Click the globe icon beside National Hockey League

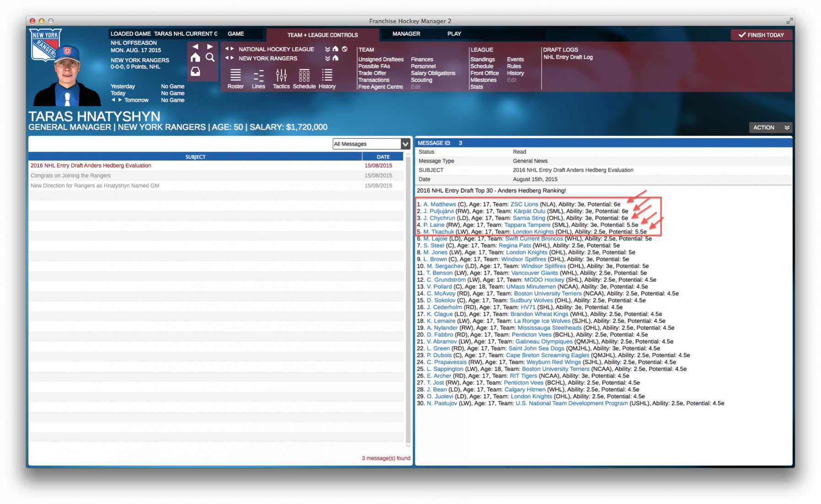[x=345, y=49]
